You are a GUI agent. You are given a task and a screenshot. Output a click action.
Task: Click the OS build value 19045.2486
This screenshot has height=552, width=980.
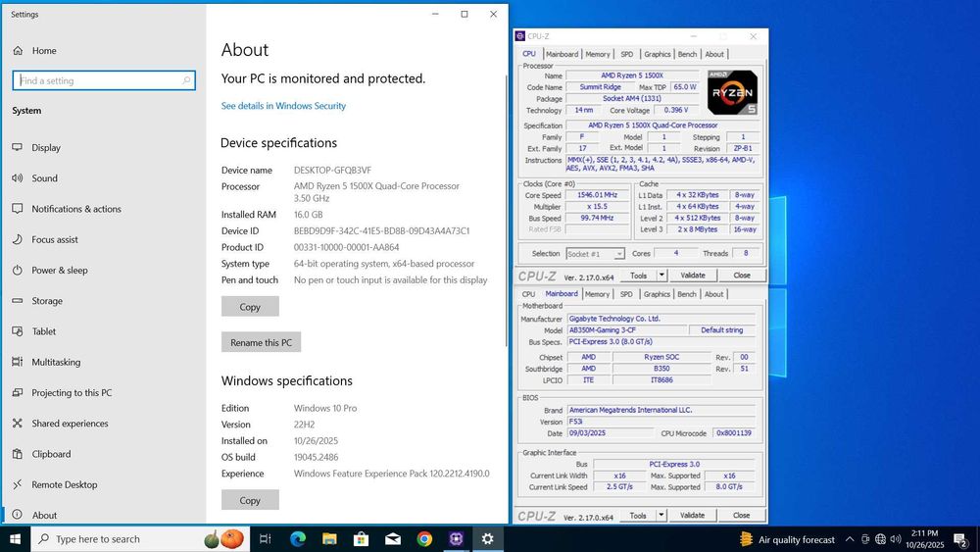(x=316, y=457)
